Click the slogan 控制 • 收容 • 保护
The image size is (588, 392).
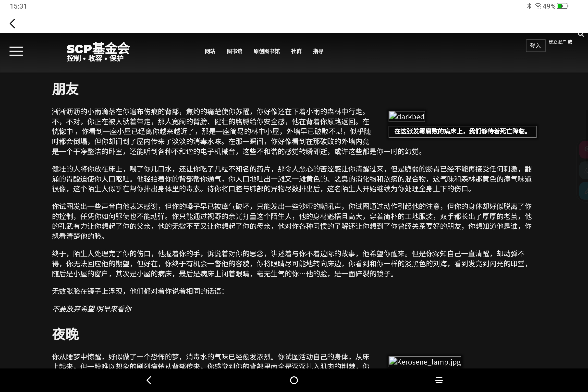(x=95, y=58)
